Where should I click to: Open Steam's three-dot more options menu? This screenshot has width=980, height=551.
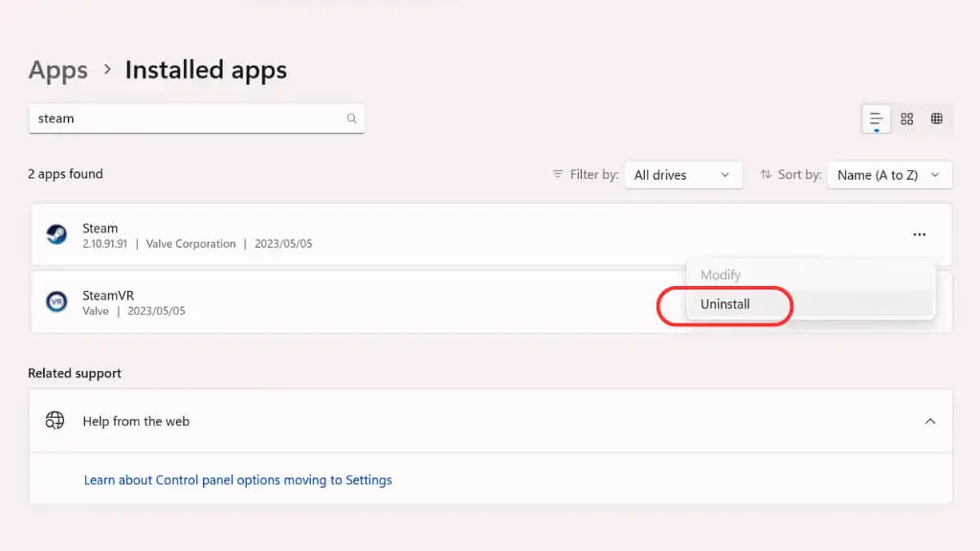tap(920, 234)
